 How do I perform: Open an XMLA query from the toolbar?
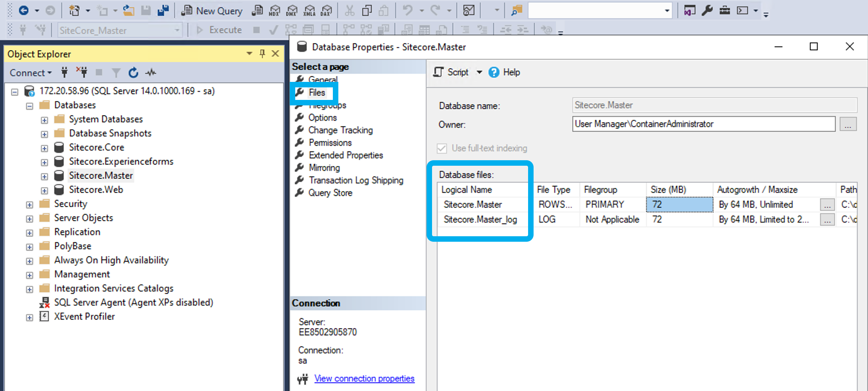tap(309, 11)
